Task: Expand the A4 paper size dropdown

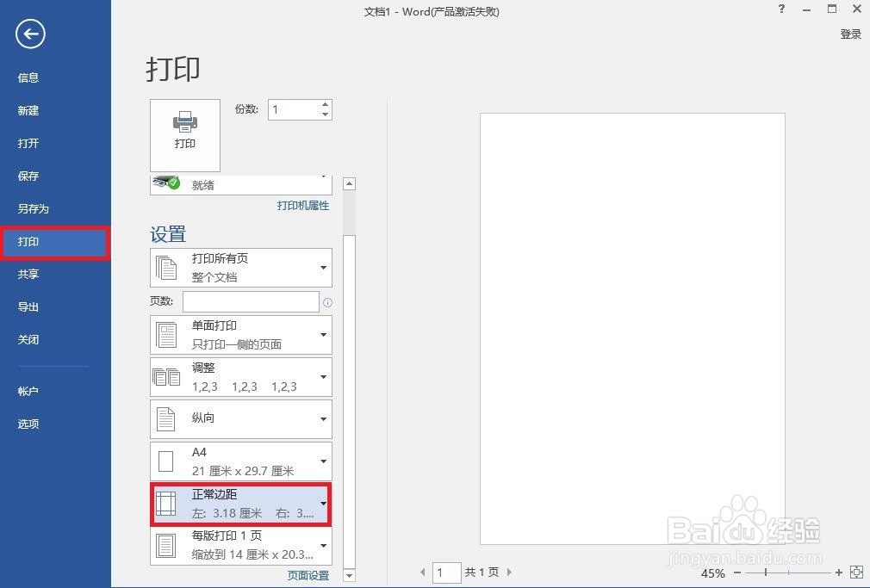Action: pyautogui.click(x=241, y=461)
